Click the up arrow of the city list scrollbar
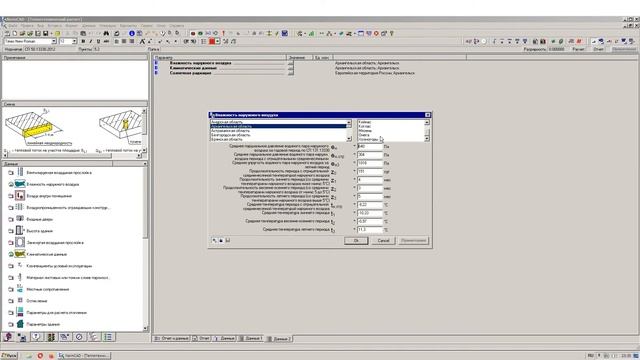The width and height of the screenshot is (640, 360). click(x=427, y=122)
